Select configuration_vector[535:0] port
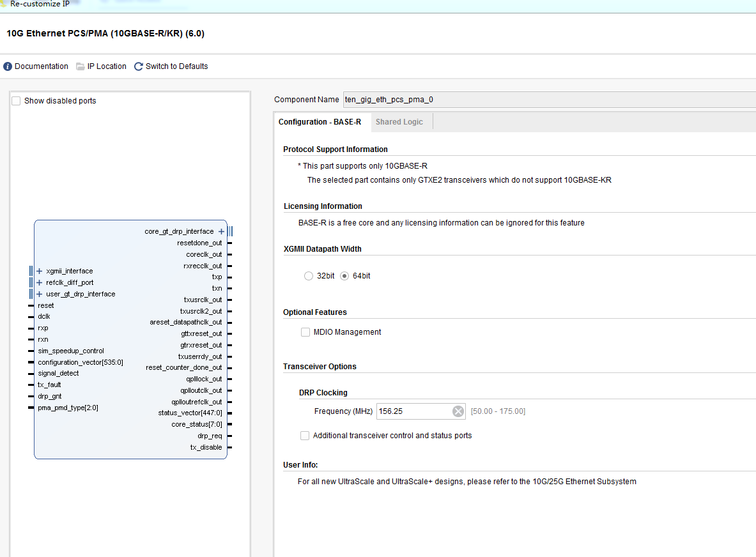The width and height of the screenshot is (756, 557). click(81, 362)
